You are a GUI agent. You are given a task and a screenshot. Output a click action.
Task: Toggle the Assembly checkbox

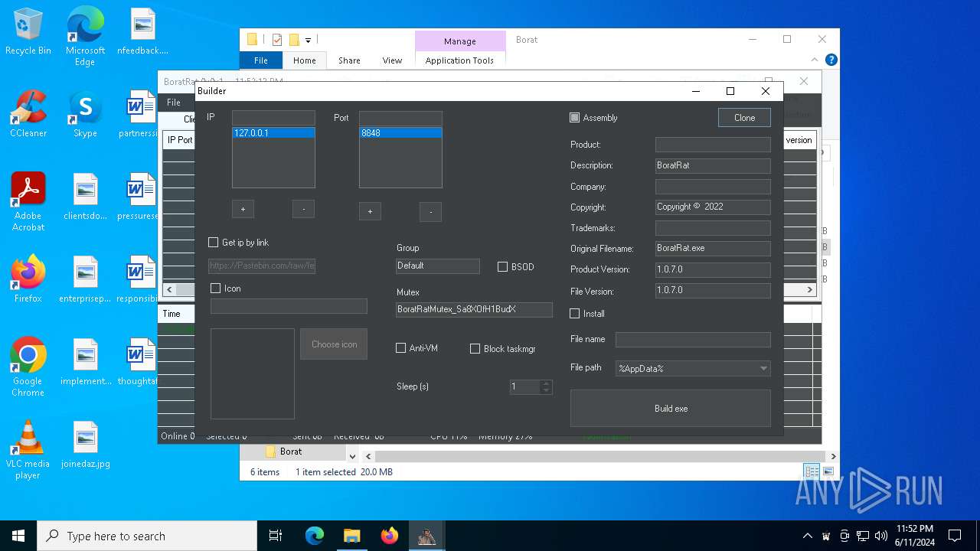tap(575, 118)
